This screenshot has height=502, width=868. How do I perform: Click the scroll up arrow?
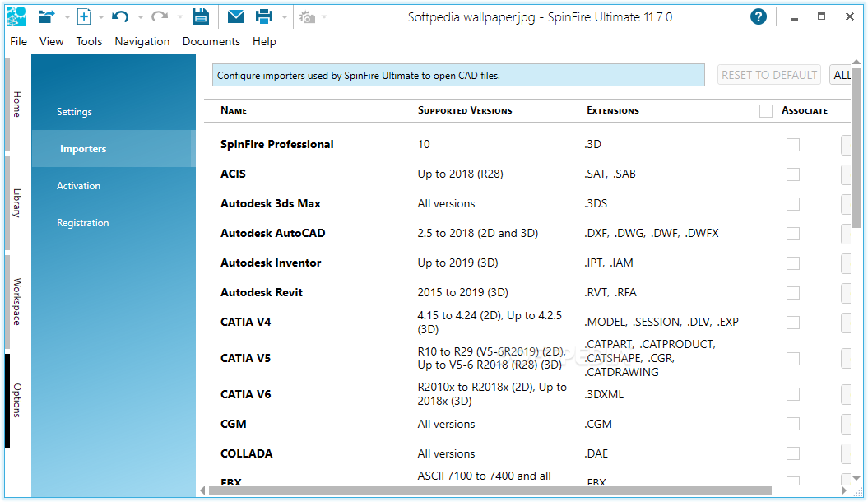[x=856, y=62]
